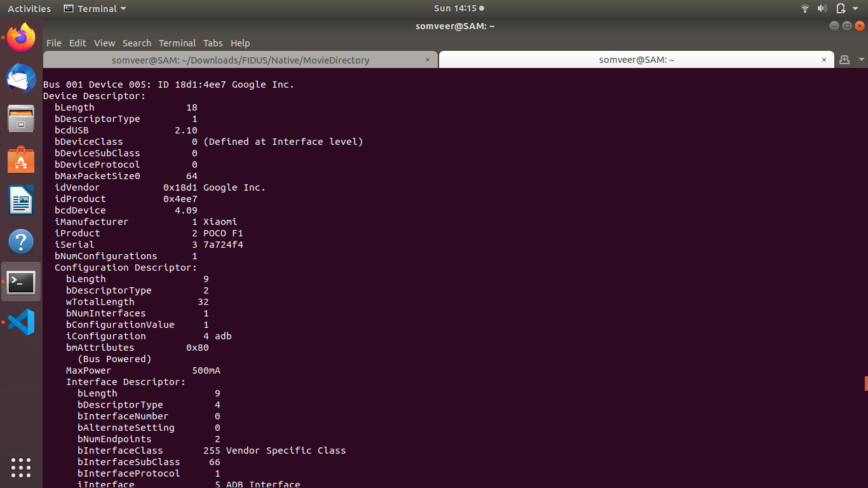This screenshot has width=868, height=488.
Task: Open Visual Studio Code from the dock
Action: tap(21, 322)
